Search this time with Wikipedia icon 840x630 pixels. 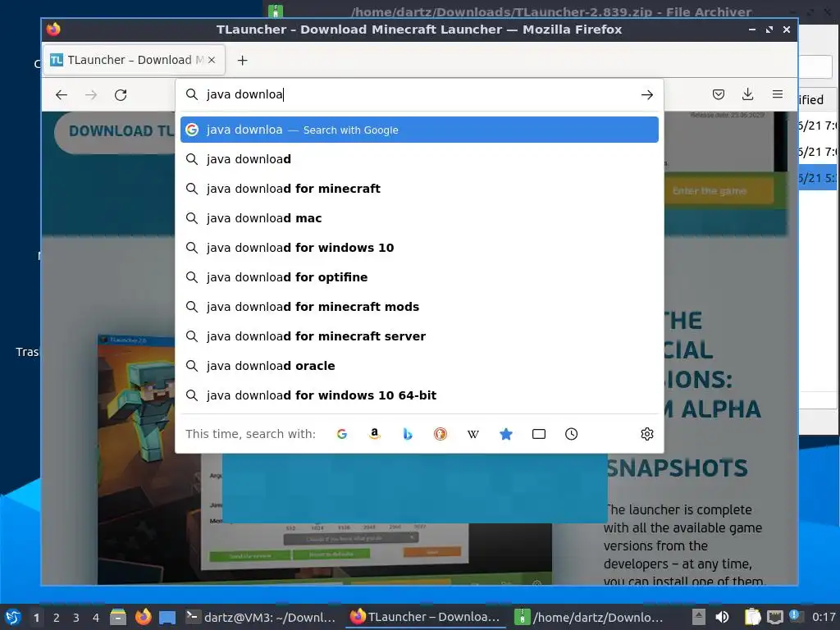(473, 434)
